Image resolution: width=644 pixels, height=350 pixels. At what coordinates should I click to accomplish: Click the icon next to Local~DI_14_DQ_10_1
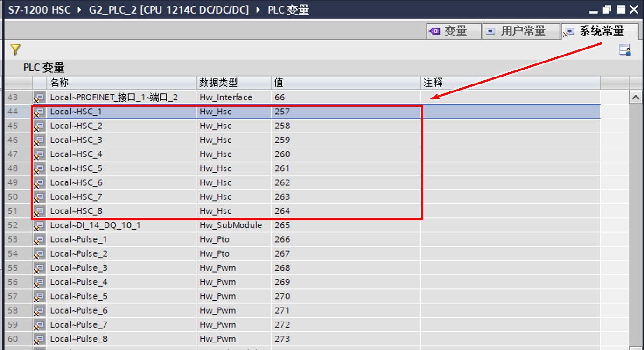coord(39,225)
